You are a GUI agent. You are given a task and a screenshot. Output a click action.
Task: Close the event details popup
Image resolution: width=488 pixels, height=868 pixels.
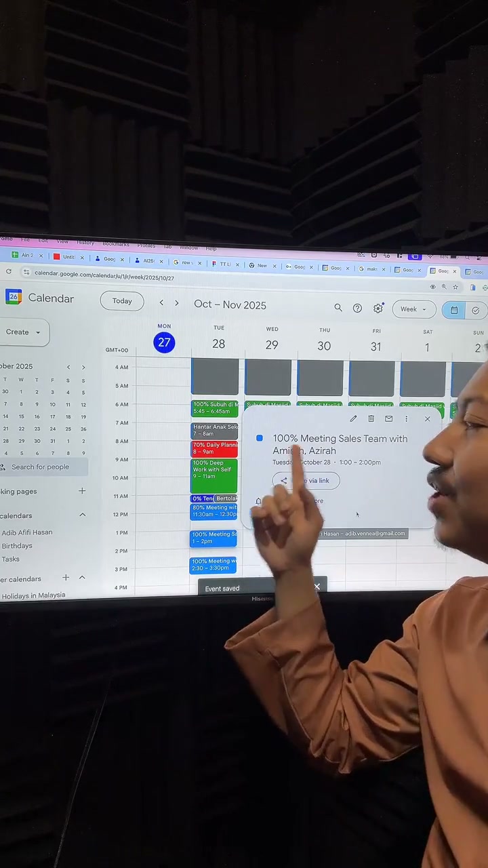pos(427,418)
